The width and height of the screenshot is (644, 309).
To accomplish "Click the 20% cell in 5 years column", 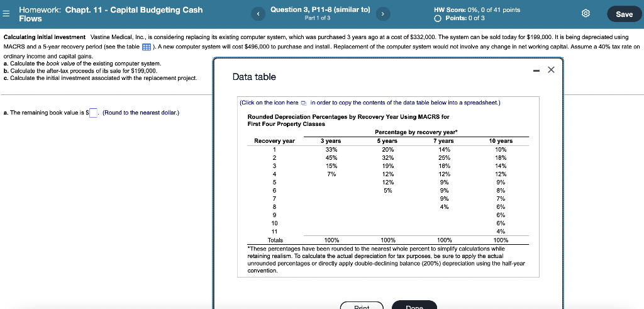I will pyautogui.click(x=388, y=150).
